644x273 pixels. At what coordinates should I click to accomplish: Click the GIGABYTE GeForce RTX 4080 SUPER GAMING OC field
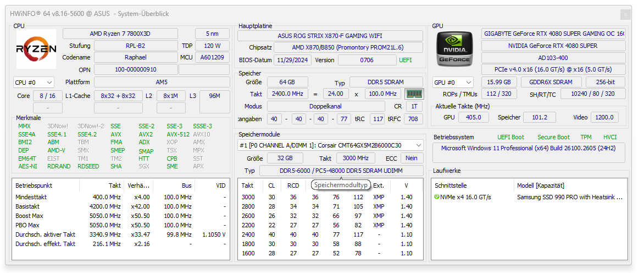[554, 34]
